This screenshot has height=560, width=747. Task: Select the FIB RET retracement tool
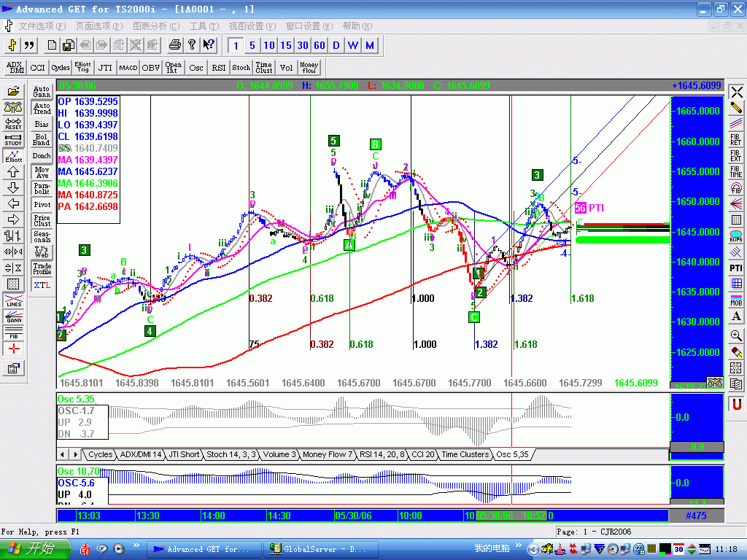[x=736, y=139]
